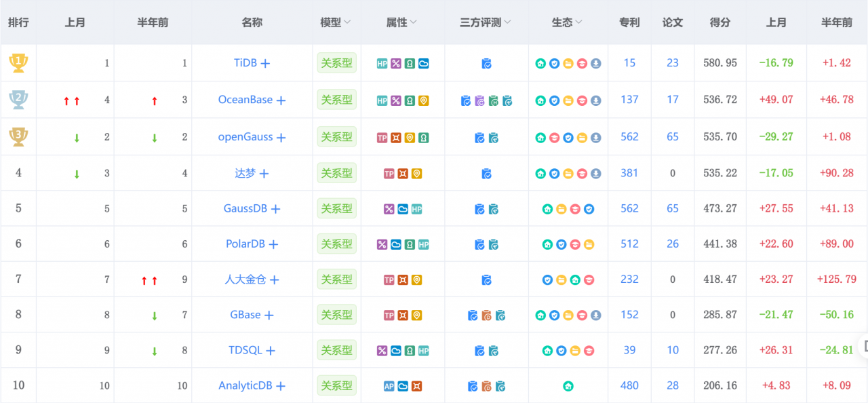The image size is (868, 403).
Task: Click the 论文 column header
Action: (x=673, y=22)
